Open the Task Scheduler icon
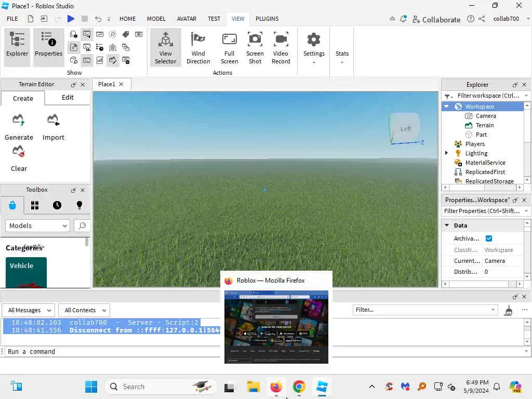 100,47
